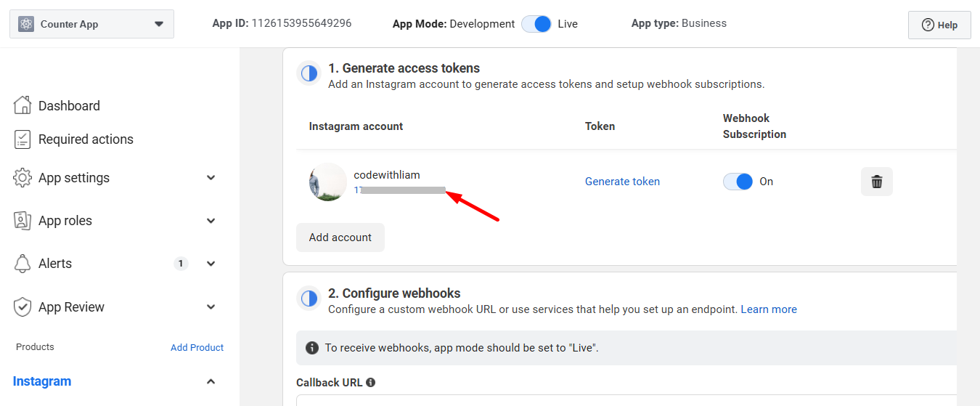Open the Learn more webhook link
980x406 pixels.
[x=769, y=309]
